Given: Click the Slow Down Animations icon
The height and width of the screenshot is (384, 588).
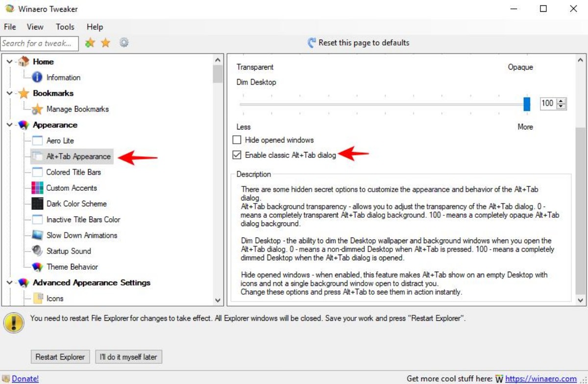Looking at the screenshot, I should [x=37, y=235].
